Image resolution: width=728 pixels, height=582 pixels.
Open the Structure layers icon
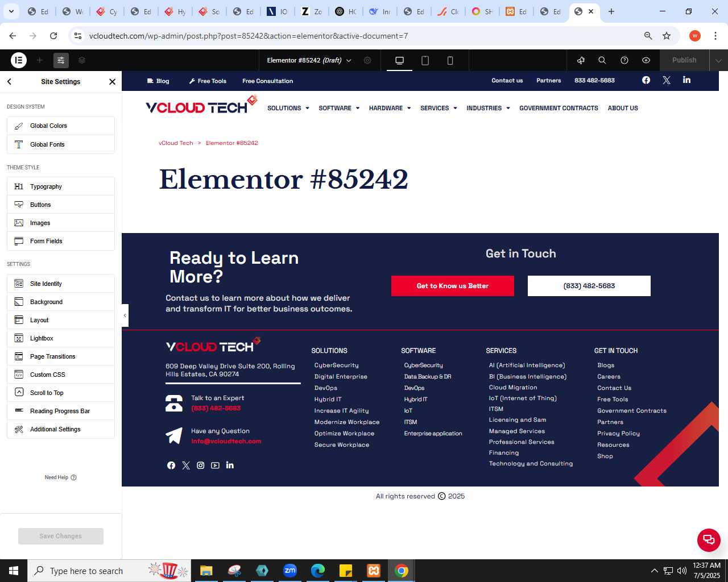(x=82, y=60)
